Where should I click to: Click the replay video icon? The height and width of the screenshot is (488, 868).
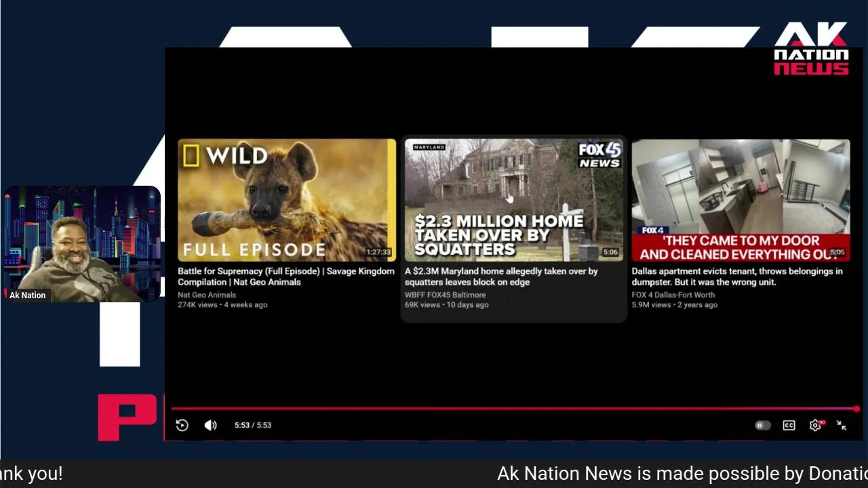coord(182,425)
